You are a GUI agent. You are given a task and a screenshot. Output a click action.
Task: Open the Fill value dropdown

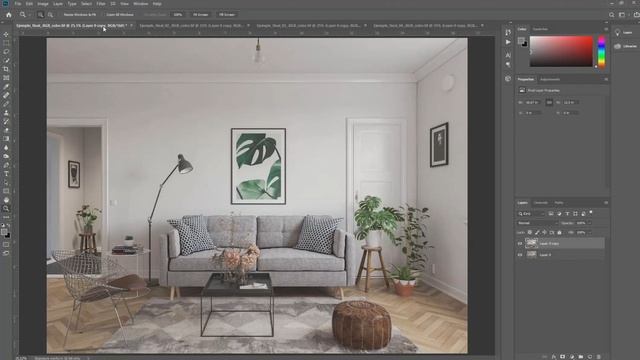tap(589, 233)
